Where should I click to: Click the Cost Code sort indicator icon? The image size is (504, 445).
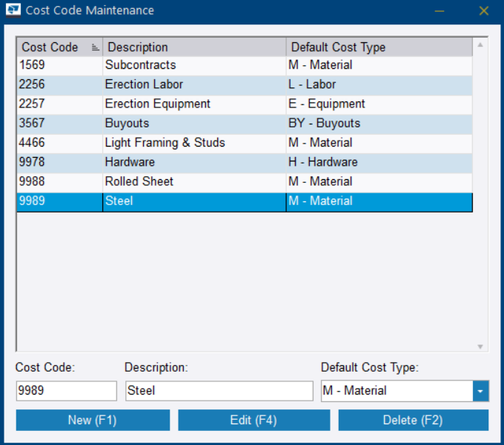[x=95, y=47]
